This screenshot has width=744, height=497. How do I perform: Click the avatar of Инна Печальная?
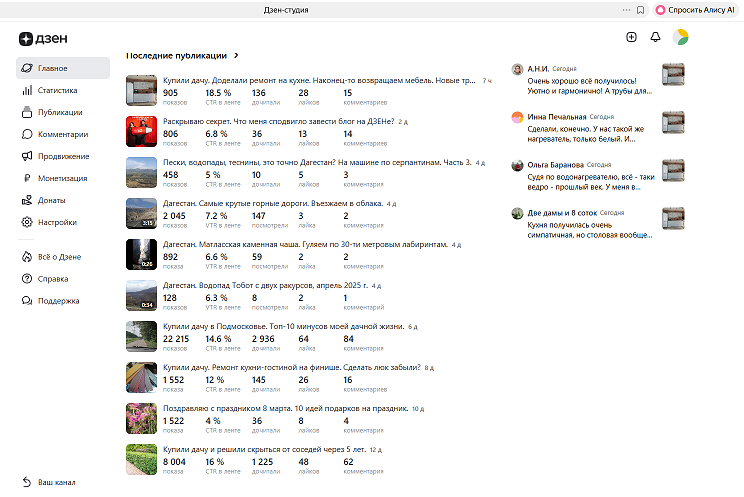[x=517, y=117]
